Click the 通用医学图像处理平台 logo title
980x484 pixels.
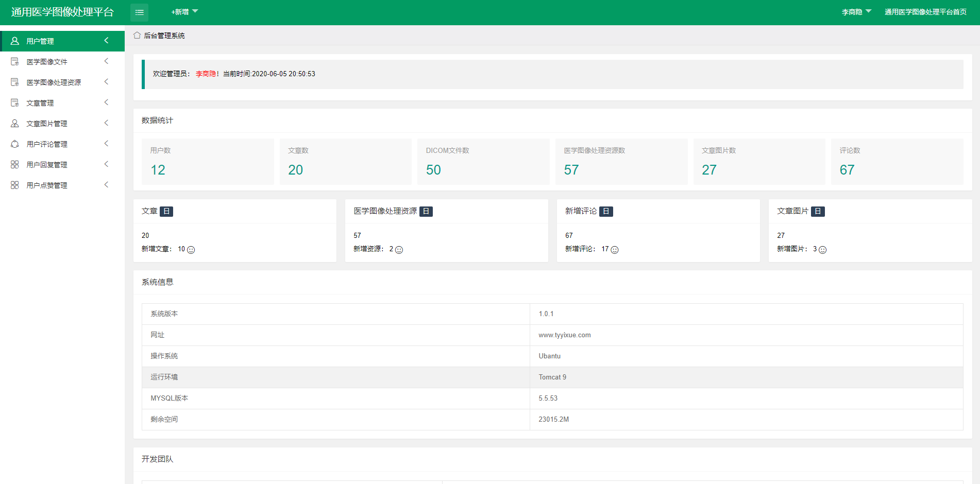pyautogui.click(x=62, y=12)
